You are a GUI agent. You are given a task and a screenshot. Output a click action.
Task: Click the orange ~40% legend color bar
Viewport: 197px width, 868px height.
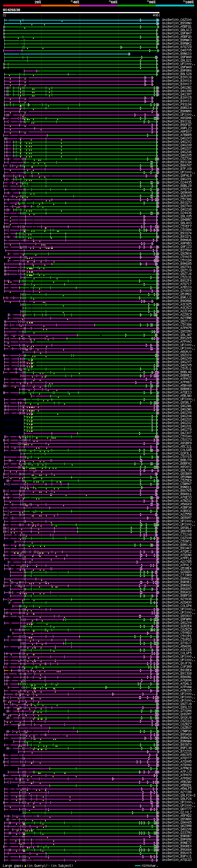[60, 6]
